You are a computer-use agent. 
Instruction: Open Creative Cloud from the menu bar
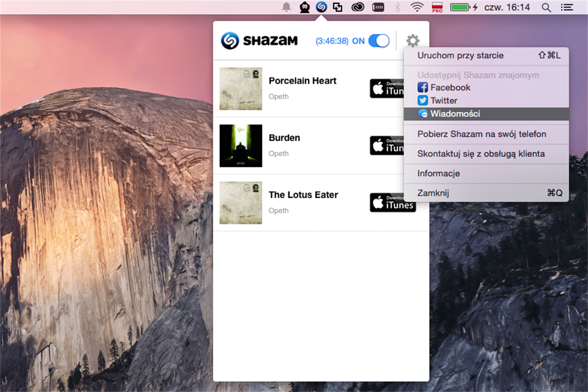[x=357, y=7]
